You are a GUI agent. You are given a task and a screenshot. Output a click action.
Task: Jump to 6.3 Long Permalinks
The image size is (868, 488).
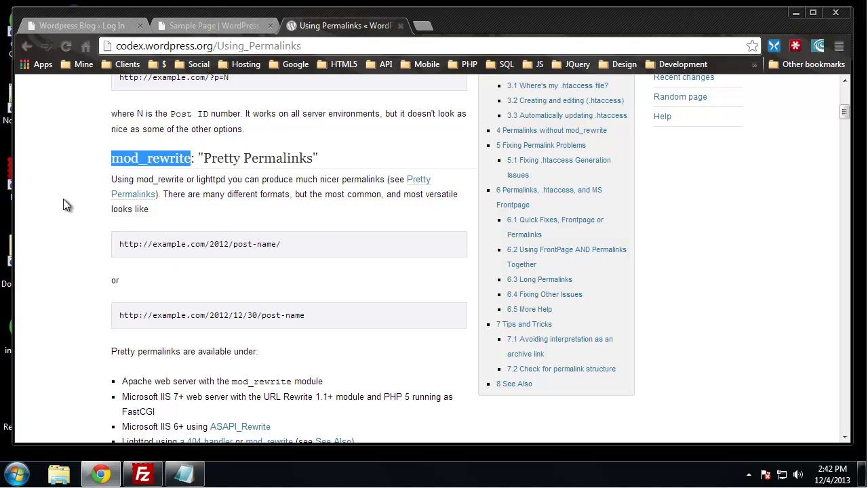540,280
